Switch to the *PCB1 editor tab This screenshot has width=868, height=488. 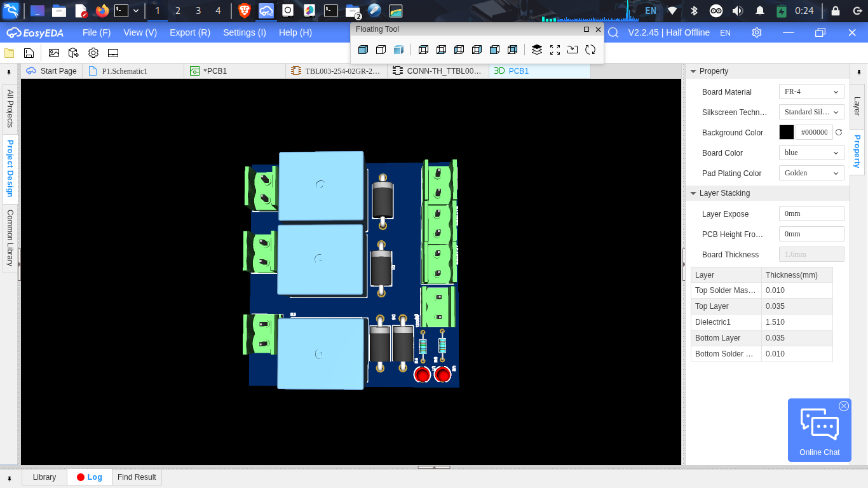[x=235, y=71]
